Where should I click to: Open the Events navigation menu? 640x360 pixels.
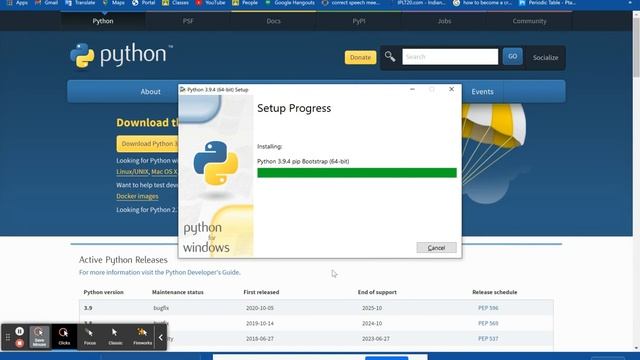482,91
